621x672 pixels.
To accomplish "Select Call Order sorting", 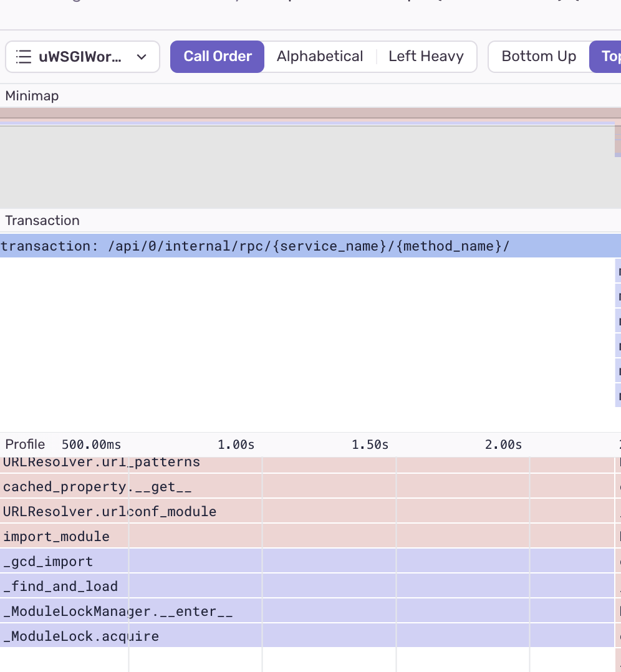I will 217,57.
